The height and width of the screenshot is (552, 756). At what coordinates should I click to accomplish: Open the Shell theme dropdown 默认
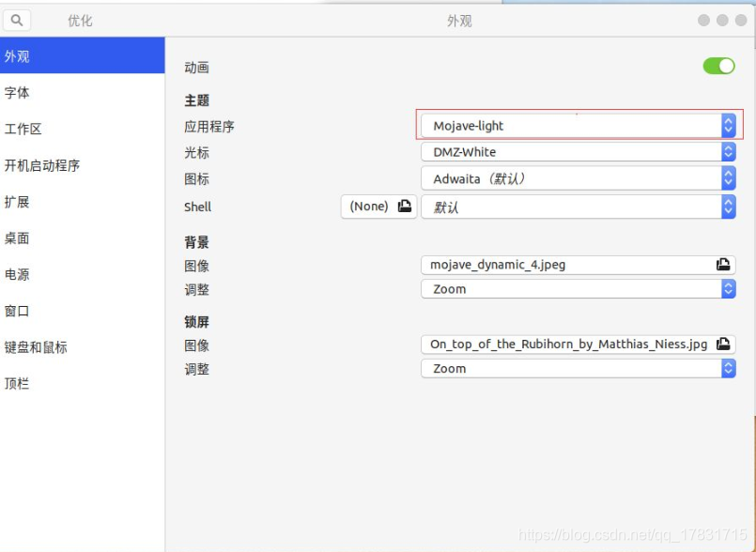pyautogui.click(x=579, y=207)
